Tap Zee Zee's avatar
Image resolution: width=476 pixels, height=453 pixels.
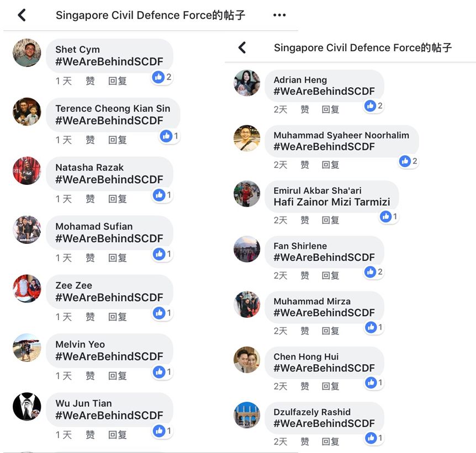coord(27,289)
